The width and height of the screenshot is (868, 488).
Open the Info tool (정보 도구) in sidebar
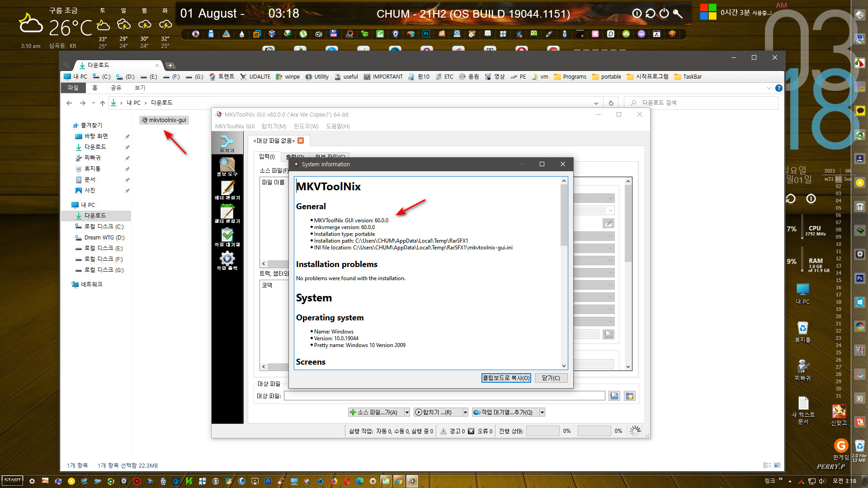click(x=227, y=167)
